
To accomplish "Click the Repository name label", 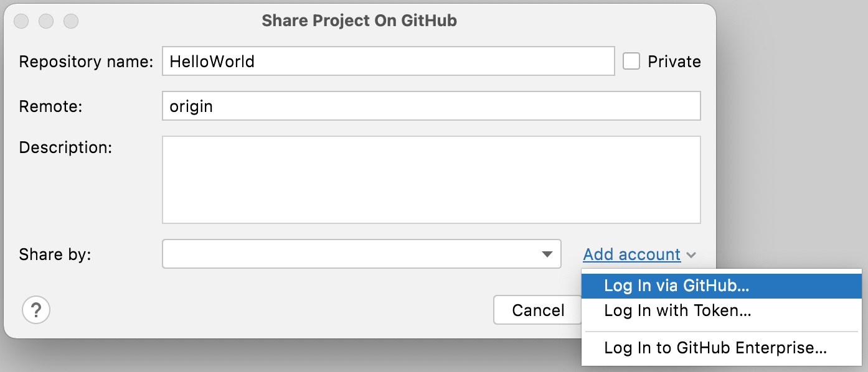I will 86,62.
